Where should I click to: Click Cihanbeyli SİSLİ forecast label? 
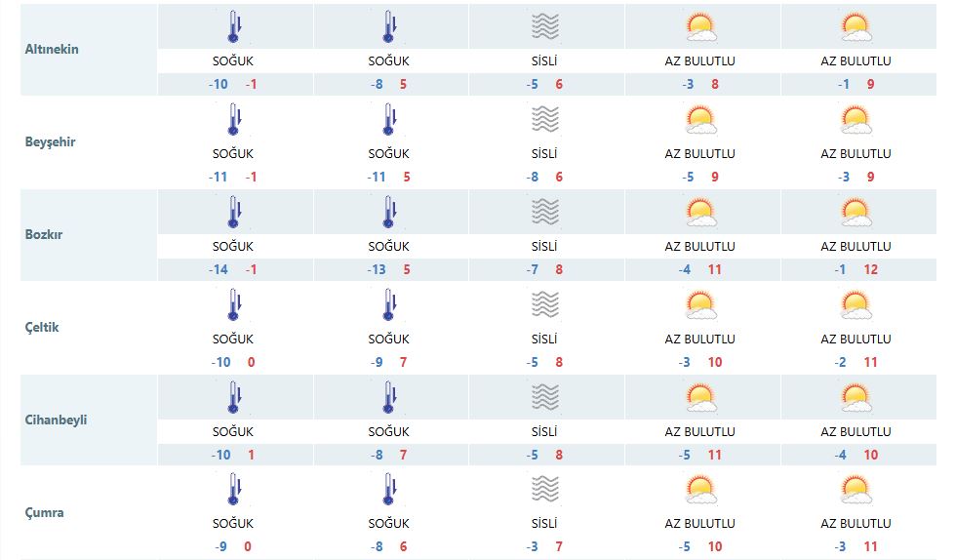tap(544, 431)
